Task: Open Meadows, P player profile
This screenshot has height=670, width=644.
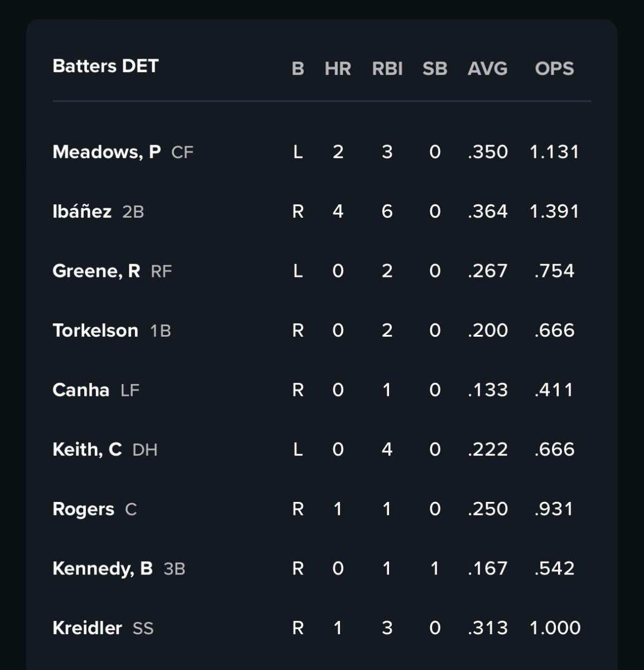Action: click(107, 152)
